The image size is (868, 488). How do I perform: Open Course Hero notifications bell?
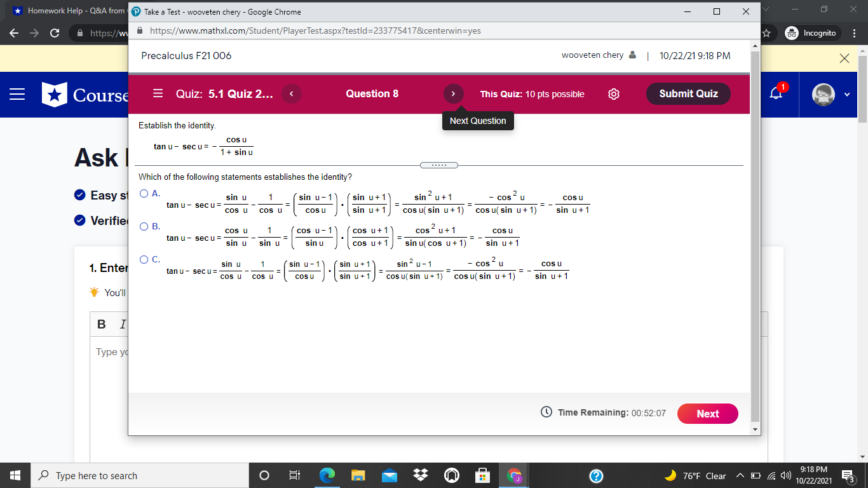click(776, 93)
